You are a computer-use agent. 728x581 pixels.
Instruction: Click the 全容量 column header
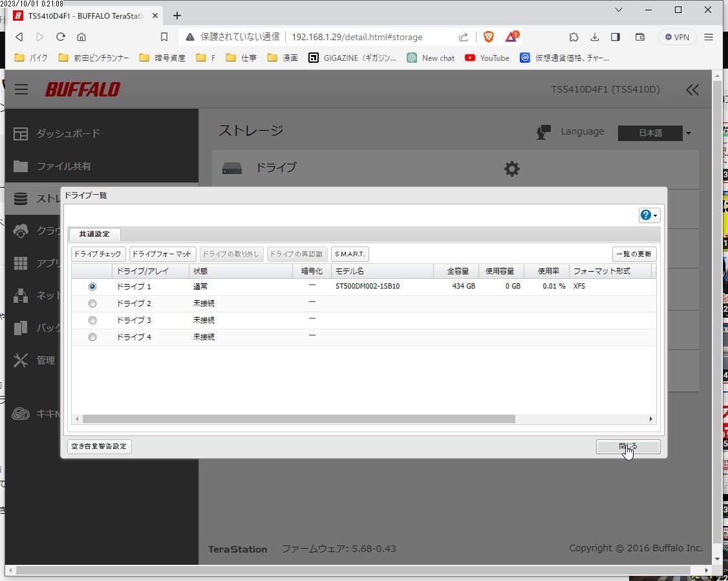click(456, 270)
